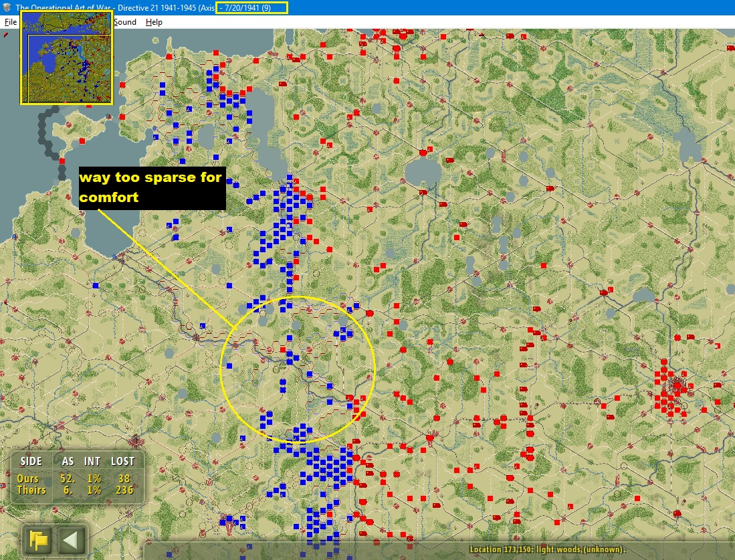Click the '6.' value in Theirs row

click(68, 490)
